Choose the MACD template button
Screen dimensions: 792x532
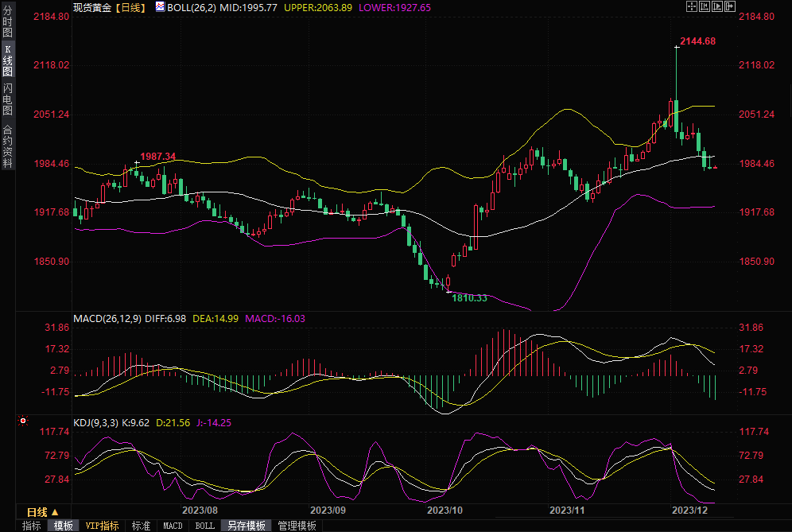pyautogui.click(x=173, y=526)
